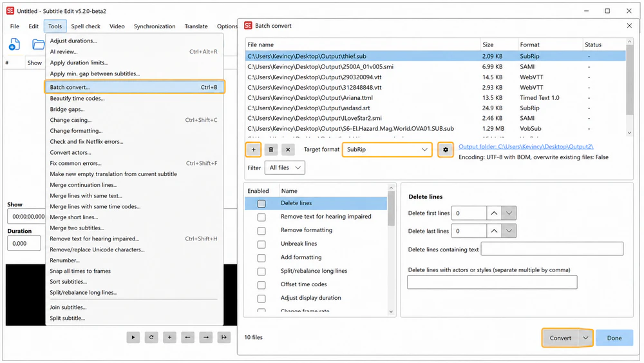This screenshot has width=644, height=363.
Task: Choose Join subtitles menu entry
Action: tap(135, 307)
